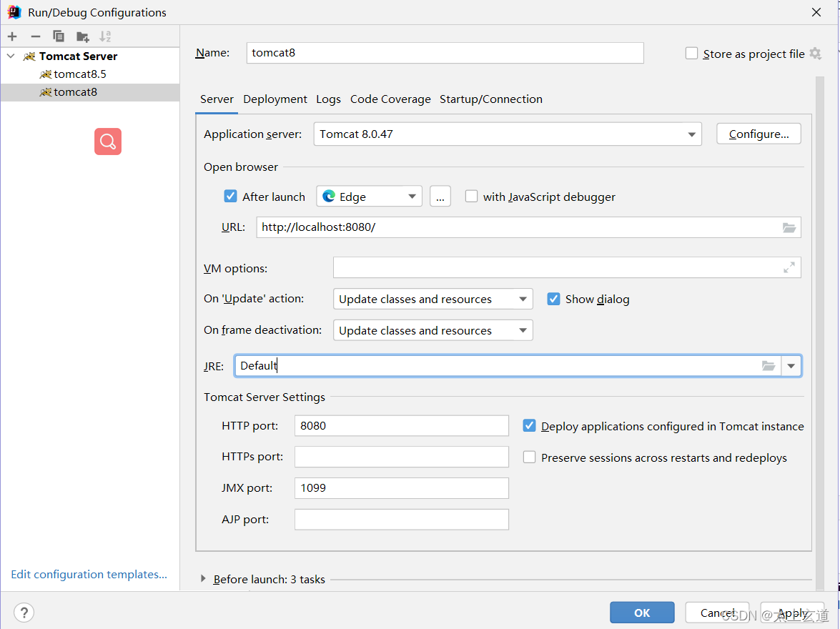Open the On 'Update' action dropdown
This screenshot has width=840, height=629.
[x=523, y=299]
